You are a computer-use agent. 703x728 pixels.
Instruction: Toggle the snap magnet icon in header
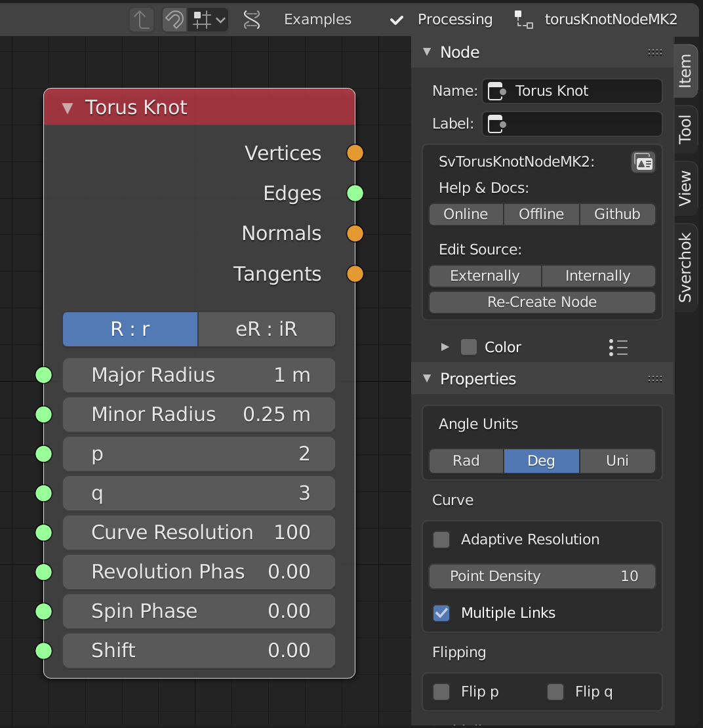(174, 20)
